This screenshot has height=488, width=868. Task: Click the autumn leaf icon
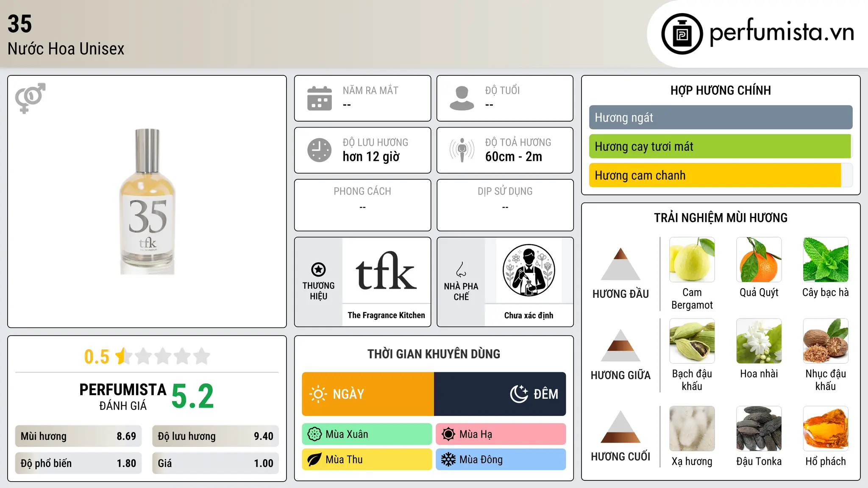pos(314,460)
